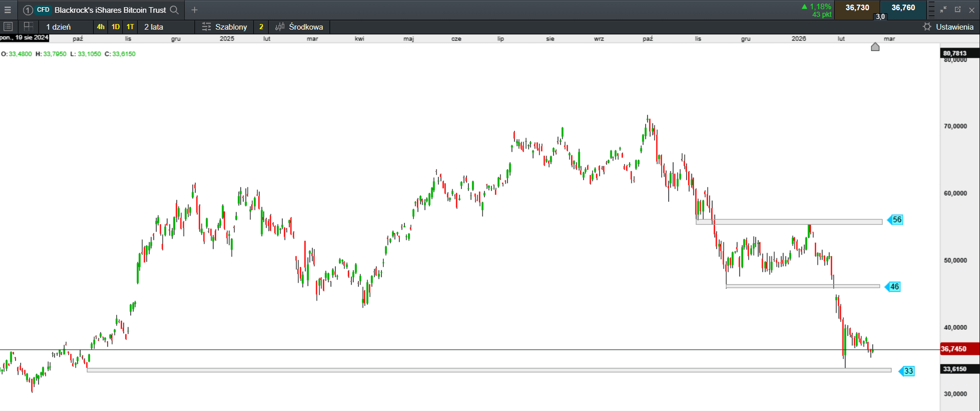Pop out chart into separate window

point(957,10)
